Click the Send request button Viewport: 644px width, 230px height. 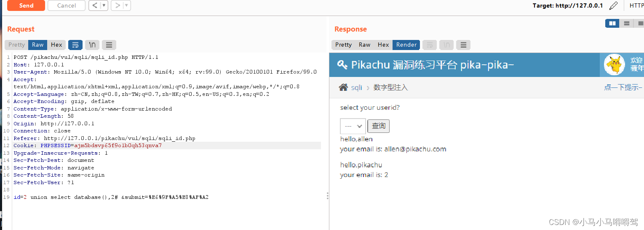click(x=26, y=5)
